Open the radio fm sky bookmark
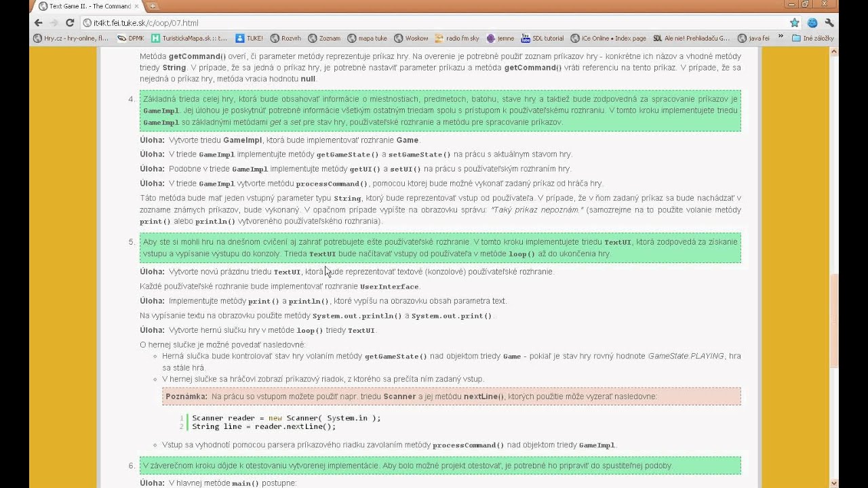 457,39
